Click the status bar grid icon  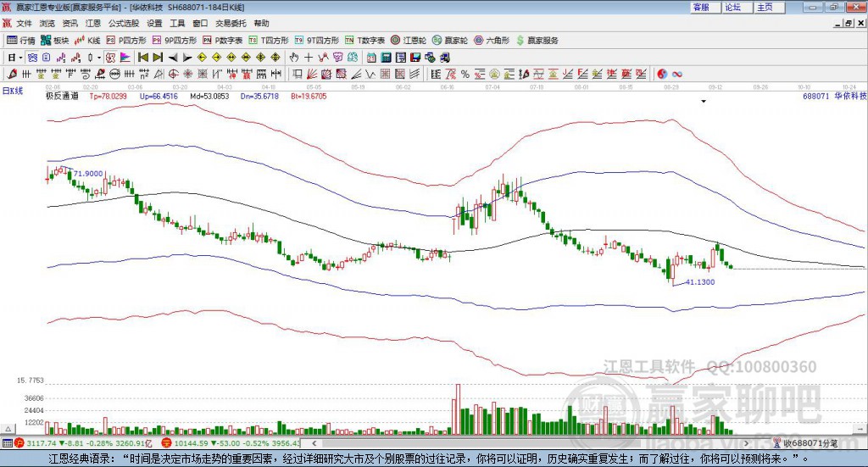[7, 443]
